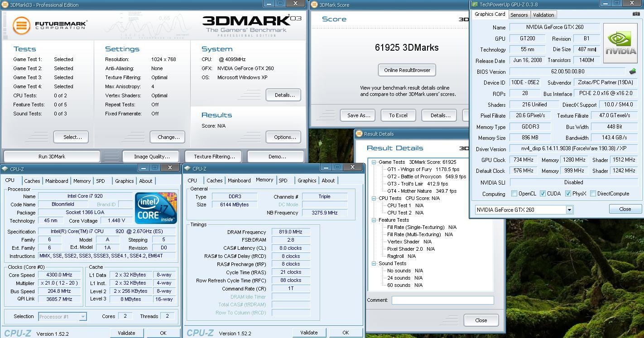Toggle the CUDA checkbox in GPU-Z

coord(543,194)
